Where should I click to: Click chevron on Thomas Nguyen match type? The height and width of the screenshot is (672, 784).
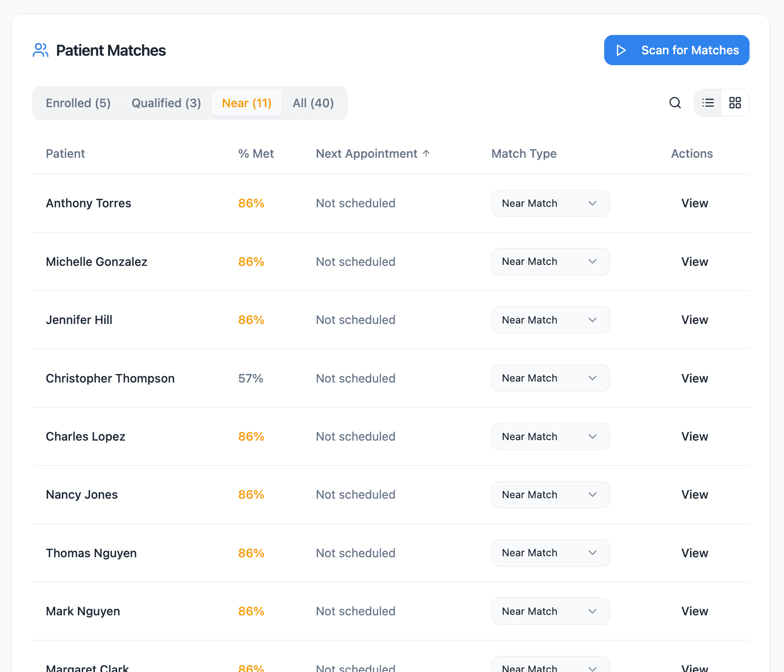[593, 553]
